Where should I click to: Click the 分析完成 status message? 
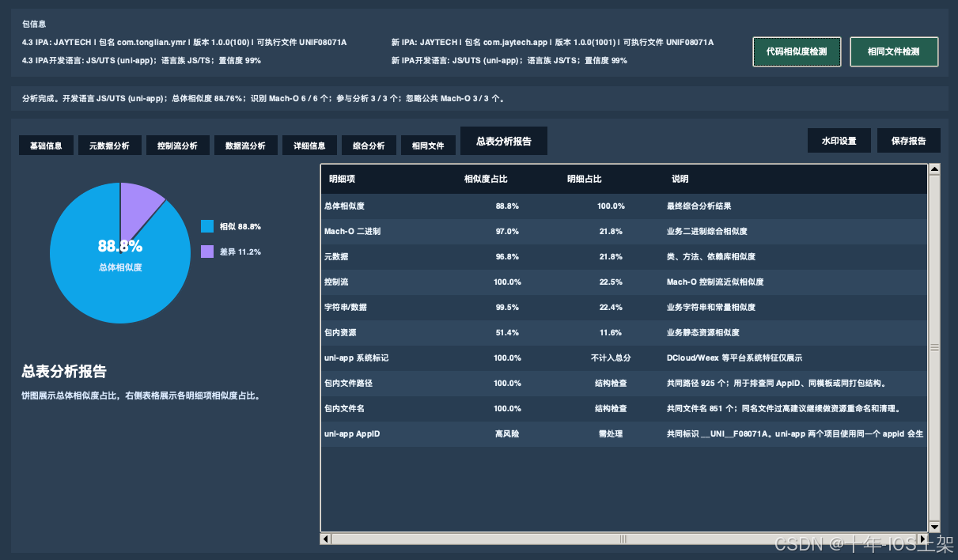(263, 99)
